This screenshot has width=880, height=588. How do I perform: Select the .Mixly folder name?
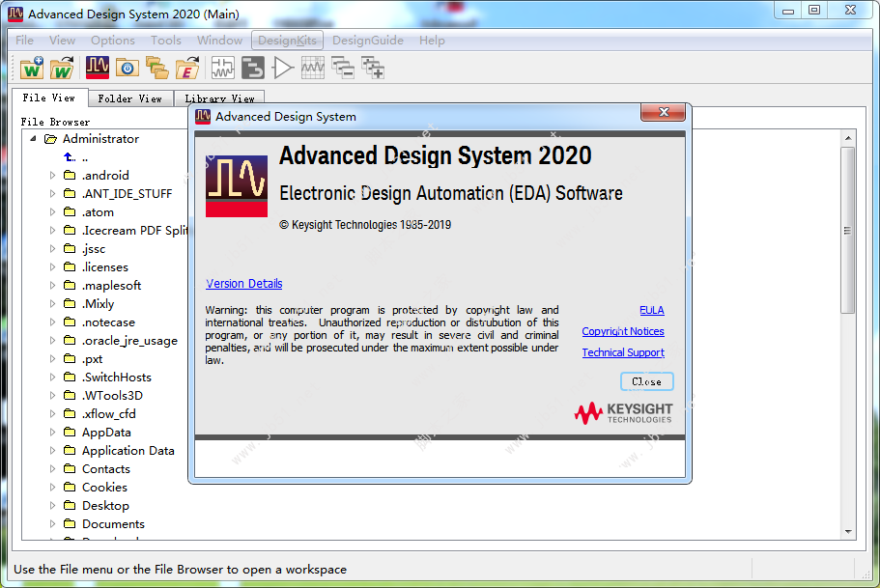point(99,303)
